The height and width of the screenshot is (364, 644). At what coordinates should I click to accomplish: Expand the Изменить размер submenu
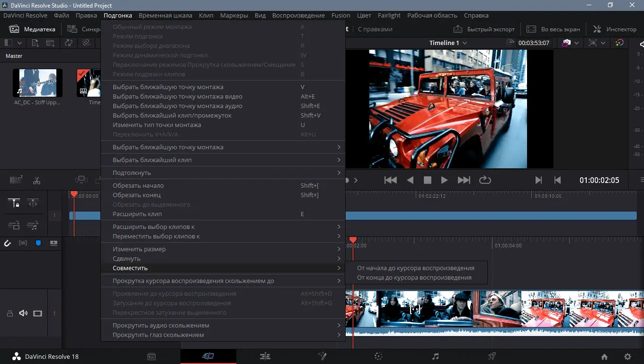(138, 249)
